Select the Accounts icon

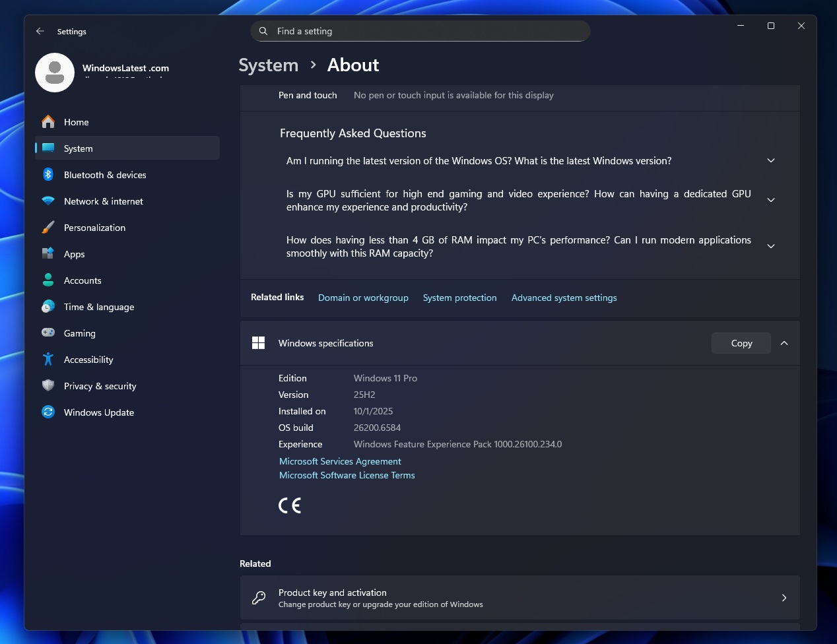tap(48, 280)
